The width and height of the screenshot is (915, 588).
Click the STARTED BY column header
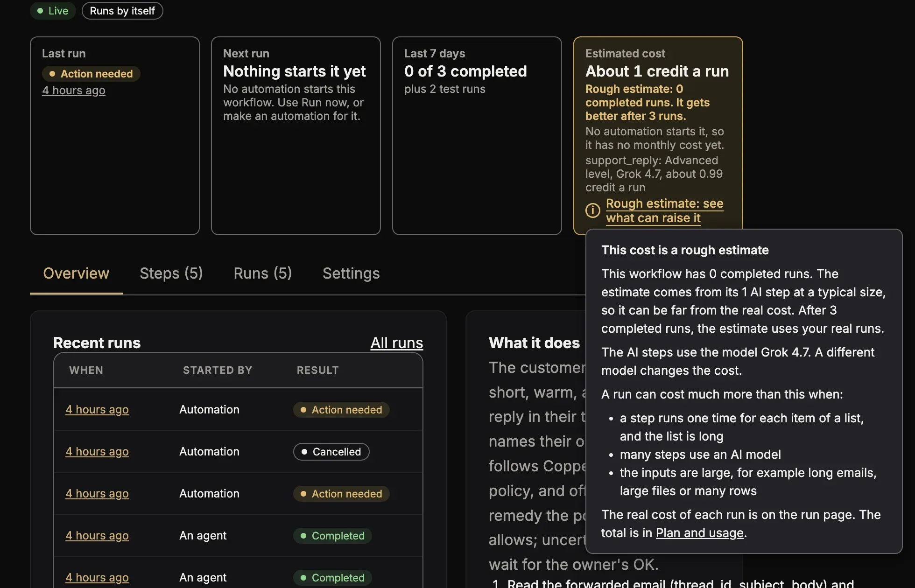[x=218, y=370]
